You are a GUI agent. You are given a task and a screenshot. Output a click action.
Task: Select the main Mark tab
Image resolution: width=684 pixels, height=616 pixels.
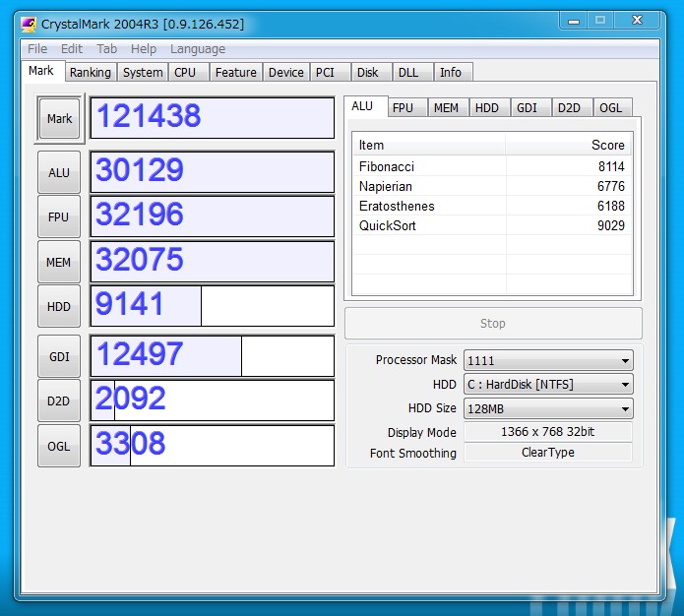[41, 70]
